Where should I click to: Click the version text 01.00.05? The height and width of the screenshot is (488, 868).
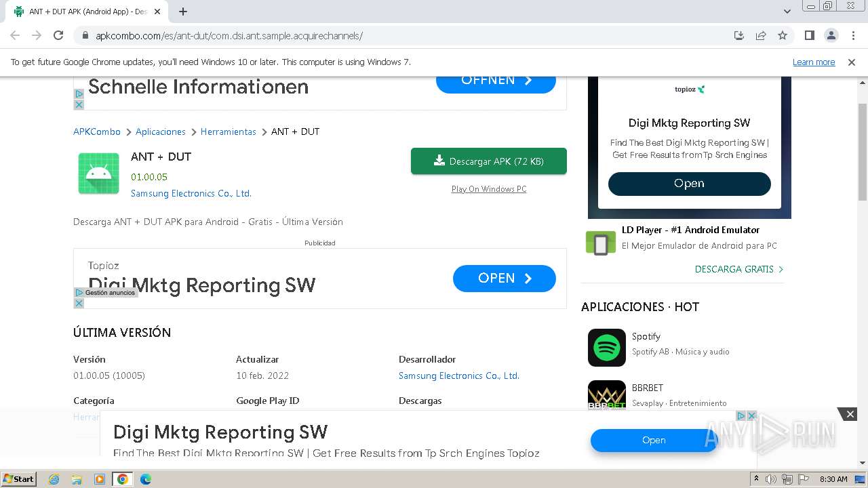point(149,177)
